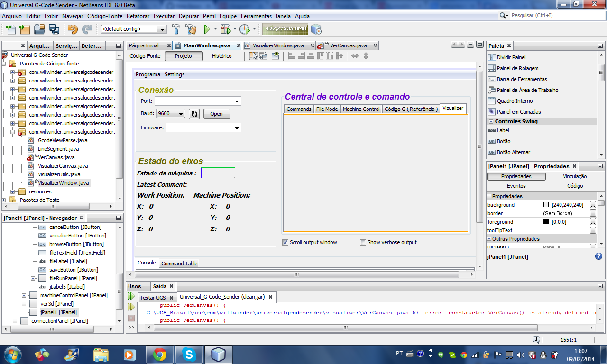Click the Debug Project icon
The width and height of the screenshot is (607, 364).
click(225, 29)
